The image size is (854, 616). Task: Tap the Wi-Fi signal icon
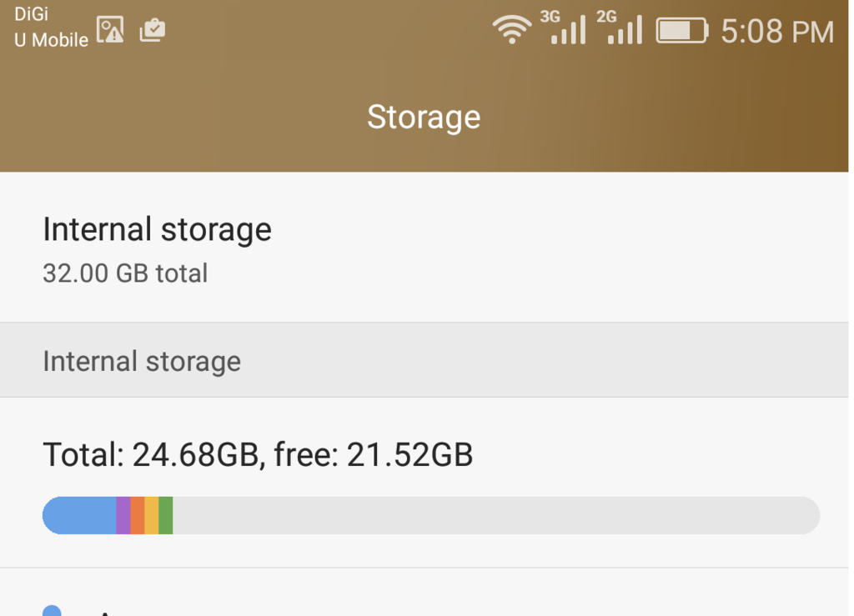tap(511, 30)
